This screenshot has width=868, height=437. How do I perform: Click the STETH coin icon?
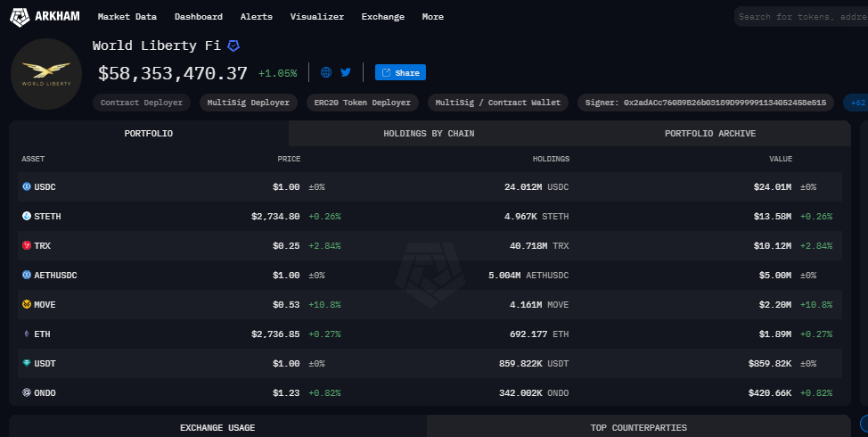click(x=27, y=216)
